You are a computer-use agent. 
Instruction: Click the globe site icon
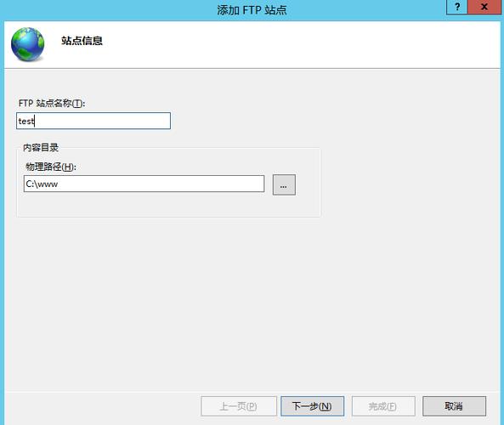point(28,44)
